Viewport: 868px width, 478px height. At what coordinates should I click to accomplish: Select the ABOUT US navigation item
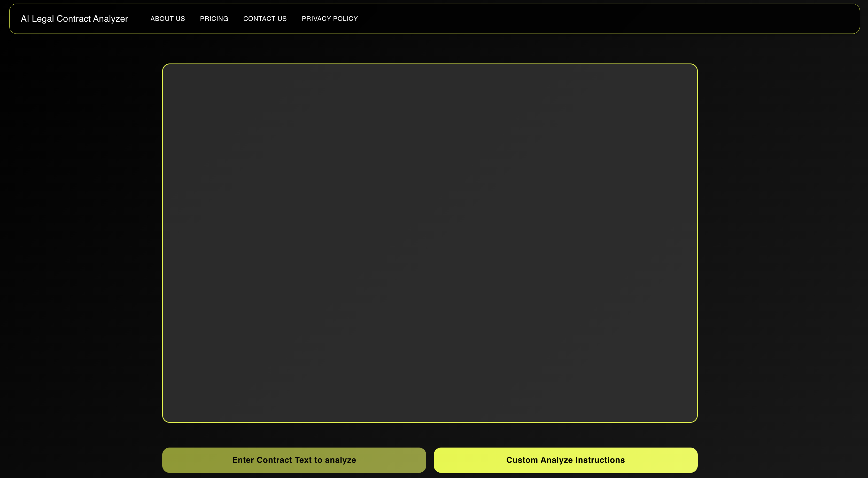[x=167, y=19]
